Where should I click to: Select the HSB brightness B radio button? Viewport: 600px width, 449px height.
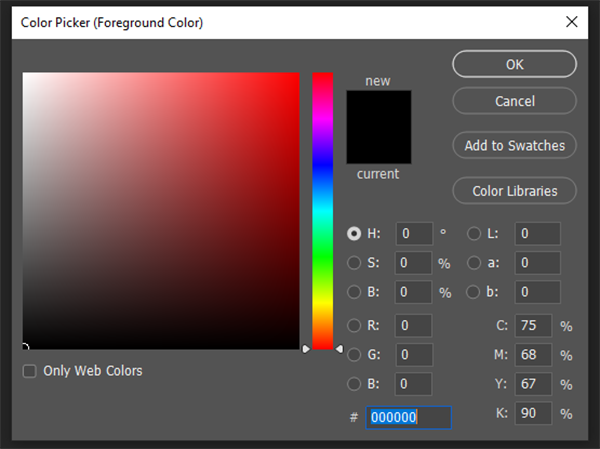tap(354, 292)
